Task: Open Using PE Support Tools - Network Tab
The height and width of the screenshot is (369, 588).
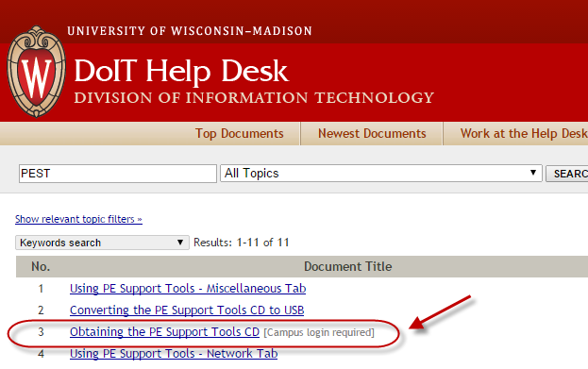Action: (174, 354)
